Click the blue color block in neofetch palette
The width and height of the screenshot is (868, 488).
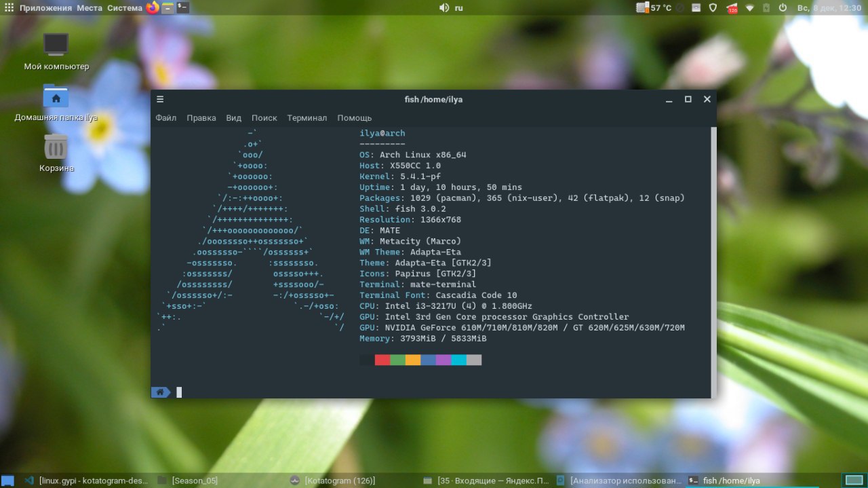[429, 360]
